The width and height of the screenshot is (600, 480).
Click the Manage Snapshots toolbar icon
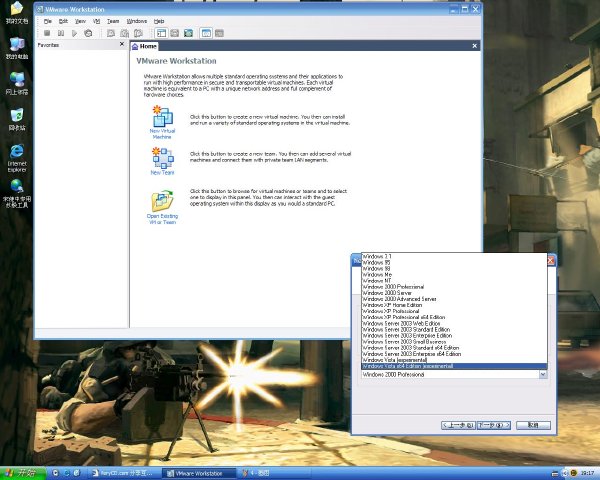139,33
